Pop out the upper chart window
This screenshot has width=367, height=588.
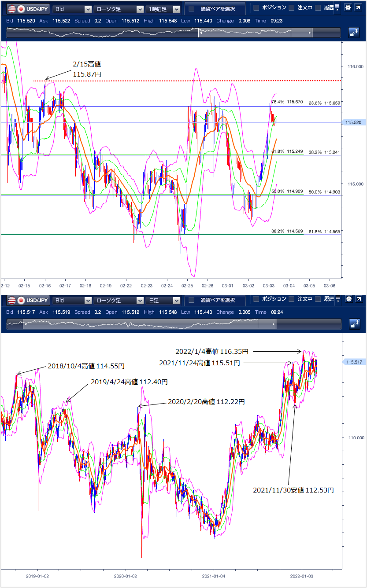click(x=359, y=8)
